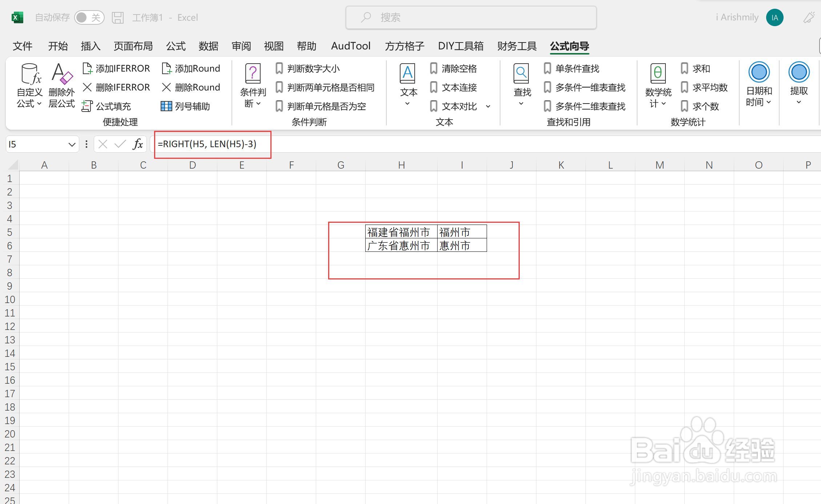Click 列号辅助 grid icon button
Screen dimensions: 821x504
pyautogui.click(x=185, y=106)
